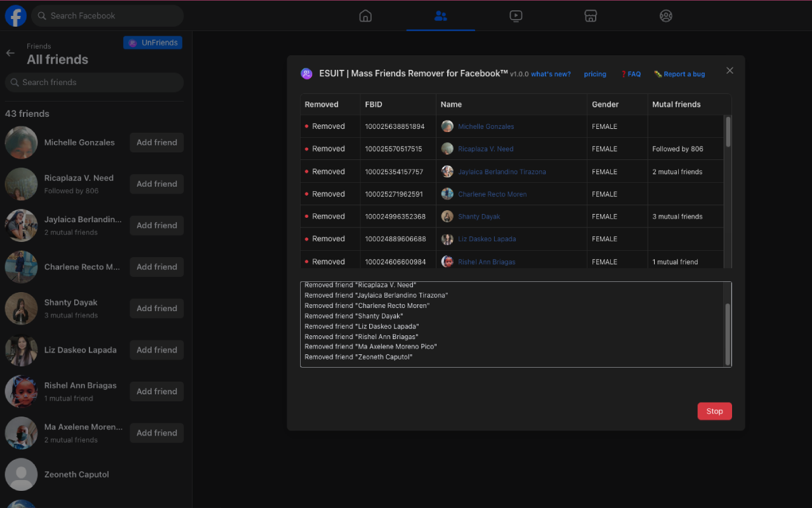The width and height of the screenshot is (812, 508).
Task: Sort by the Gender column header
Action: [x=617, y=104]
